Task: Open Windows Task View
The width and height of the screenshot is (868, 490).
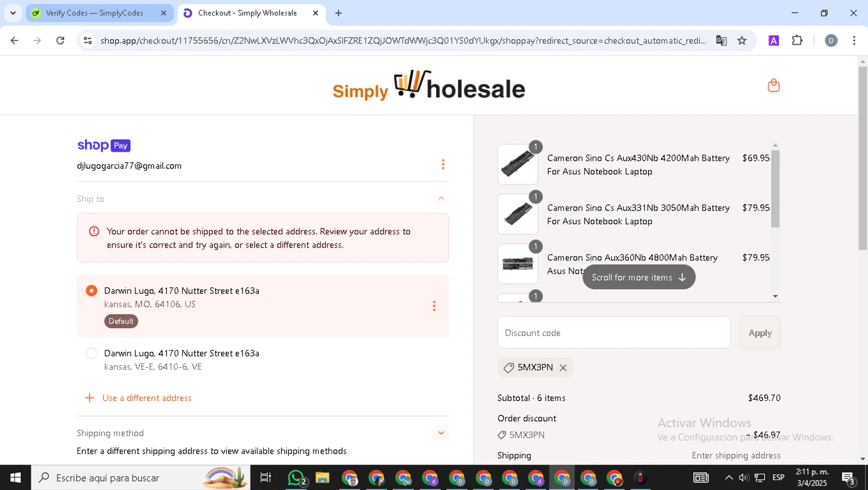Action: coord(266,478)
